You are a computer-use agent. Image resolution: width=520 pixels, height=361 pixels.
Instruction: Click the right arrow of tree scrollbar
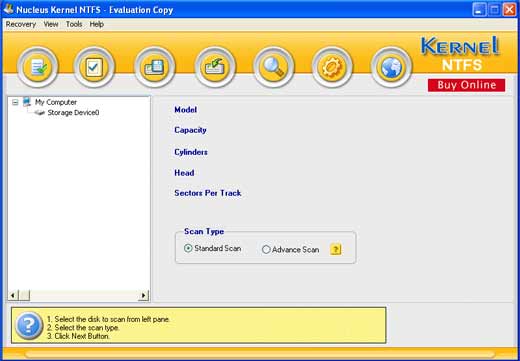(x=143, y=295)
